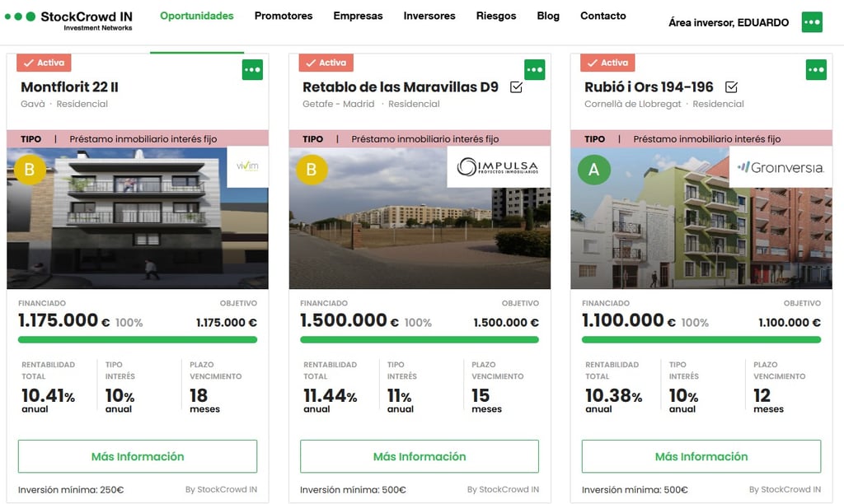Click the 12 meses plazo value
This screenshot has width=844, height=504.
[768, 401]
